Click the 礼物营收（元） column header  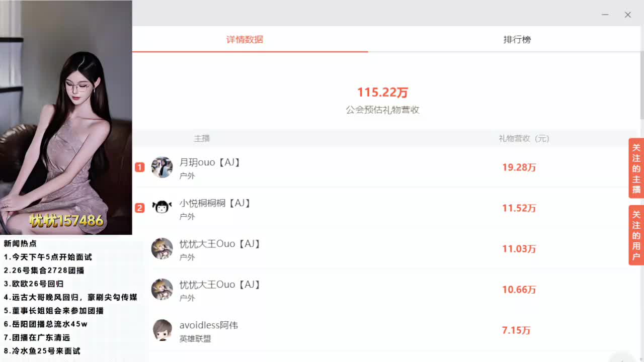click(524, 138)
